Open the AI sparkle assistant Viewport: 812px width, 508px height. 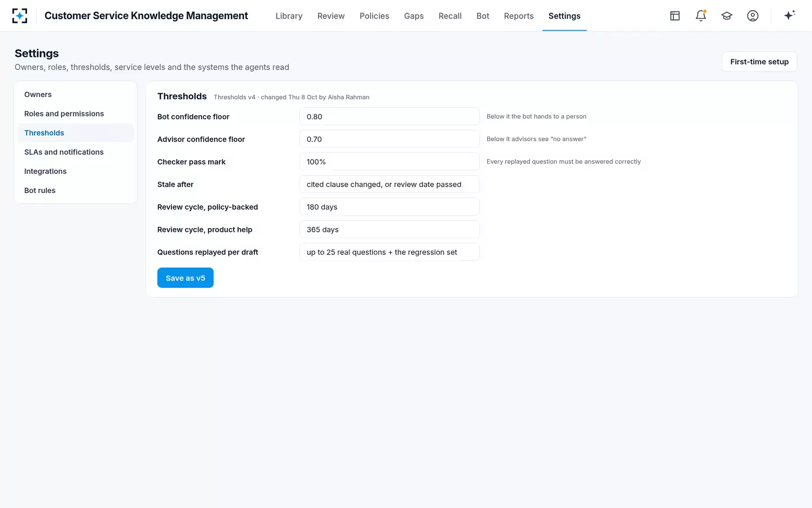[x=789, y=15]
